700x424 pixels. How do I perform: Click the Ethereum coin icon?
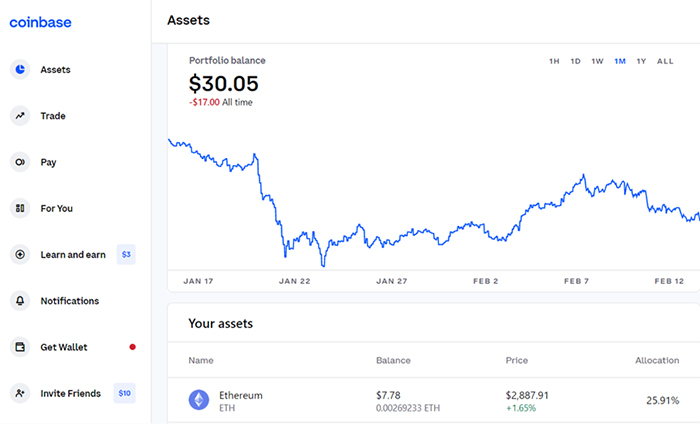coord(199,400)
